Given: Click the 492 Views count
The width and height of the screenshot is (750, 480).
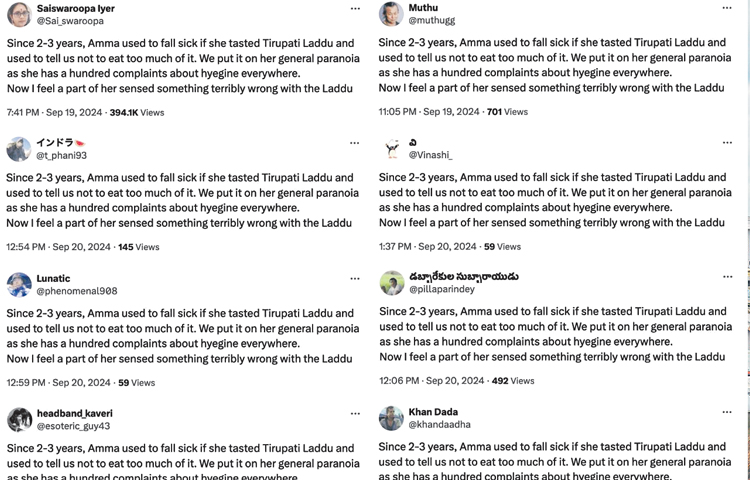Looking at the screenshot, I should click(x=513, y=381).
